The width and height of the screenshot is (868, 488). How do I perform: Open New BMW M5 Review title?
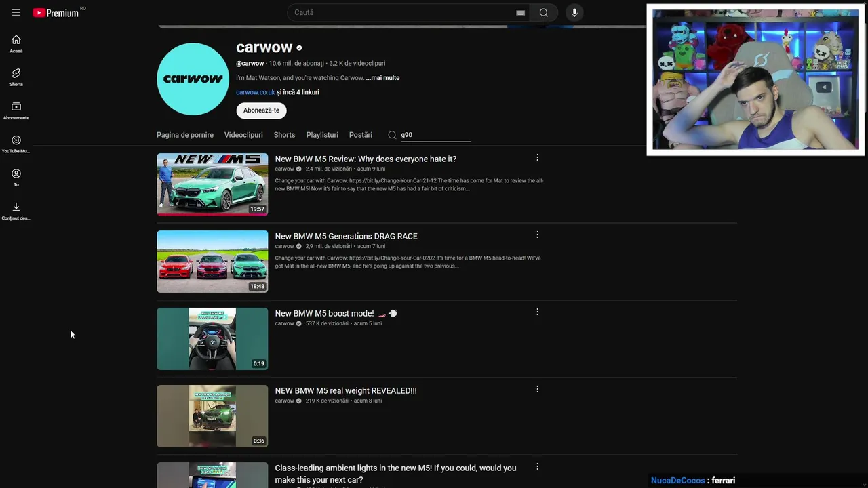[x=366, y=159]
